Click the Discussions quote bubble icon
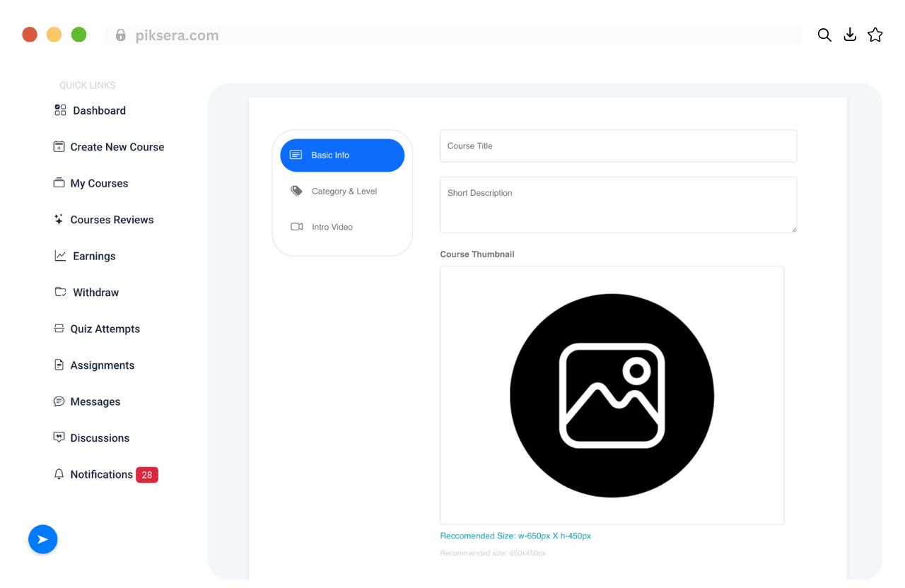Viewport: 905px width, 588px height. (x=59, y=437)
